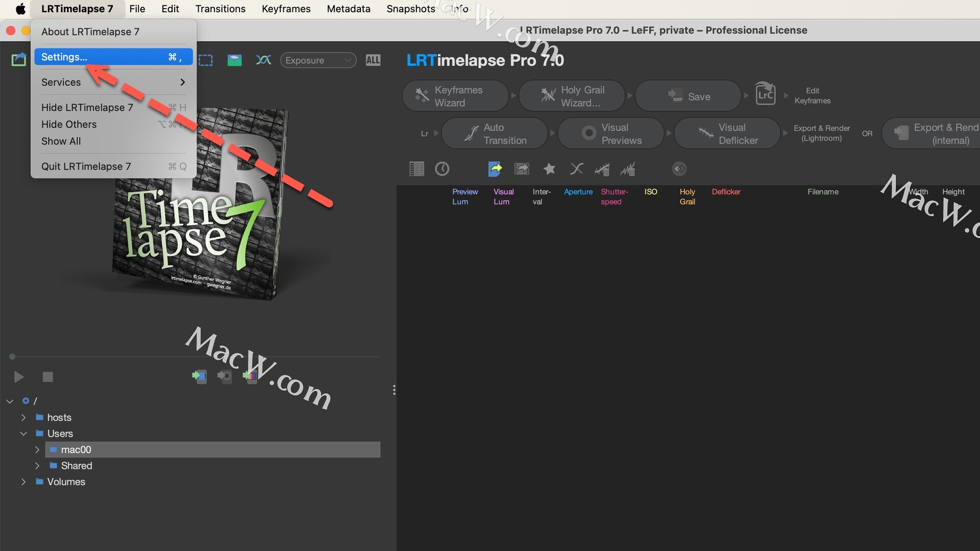Screen dimensions: 980x551
Task: Choose Hide Others menu entry
Action: click(113, 124)
